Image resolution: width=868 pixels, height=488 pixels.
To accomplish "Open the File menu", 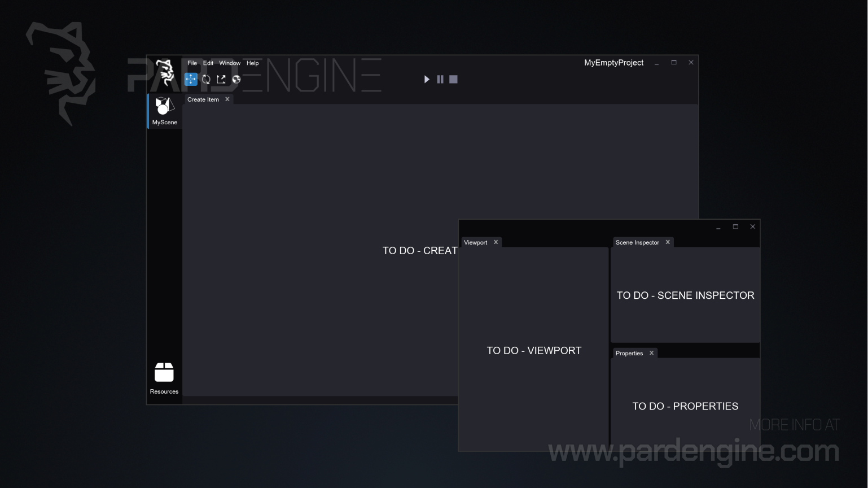I will (x=192, y=63).
